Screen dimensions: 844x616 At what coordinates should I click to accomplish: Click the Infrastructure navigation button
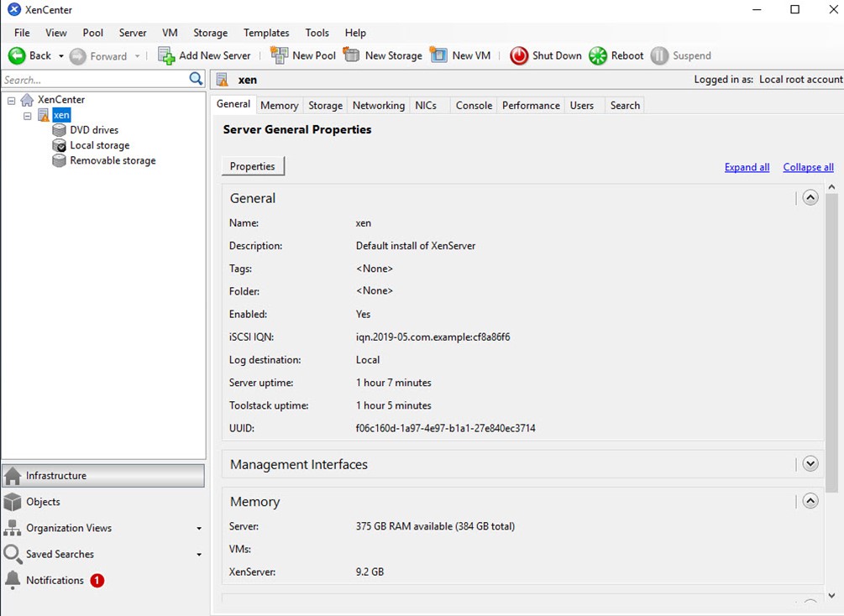coord(103,476)
